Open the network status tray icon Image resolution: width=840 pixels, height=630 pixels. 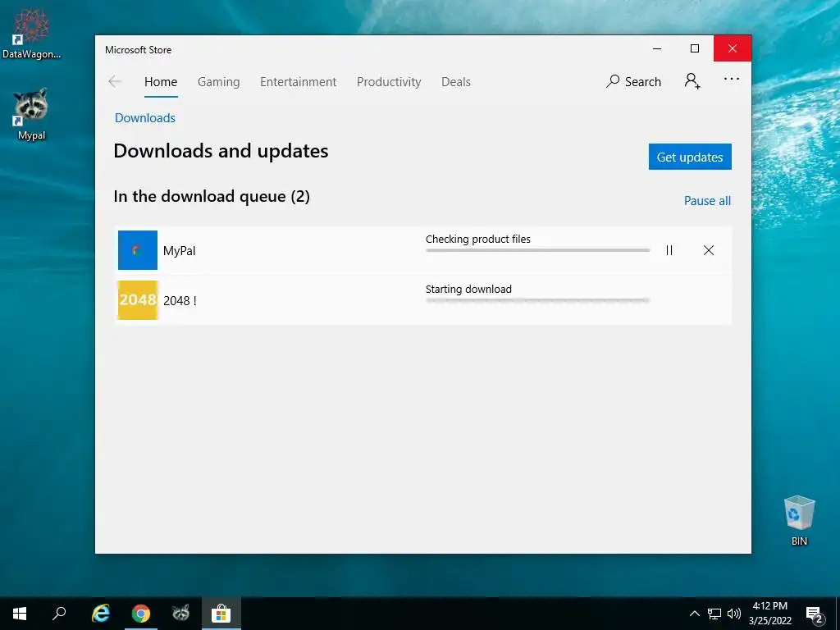click(x=714, y=614)
